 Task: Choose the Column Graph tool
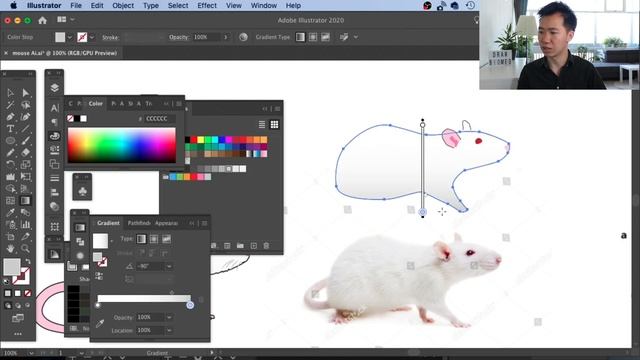click(x=25, y=224)
